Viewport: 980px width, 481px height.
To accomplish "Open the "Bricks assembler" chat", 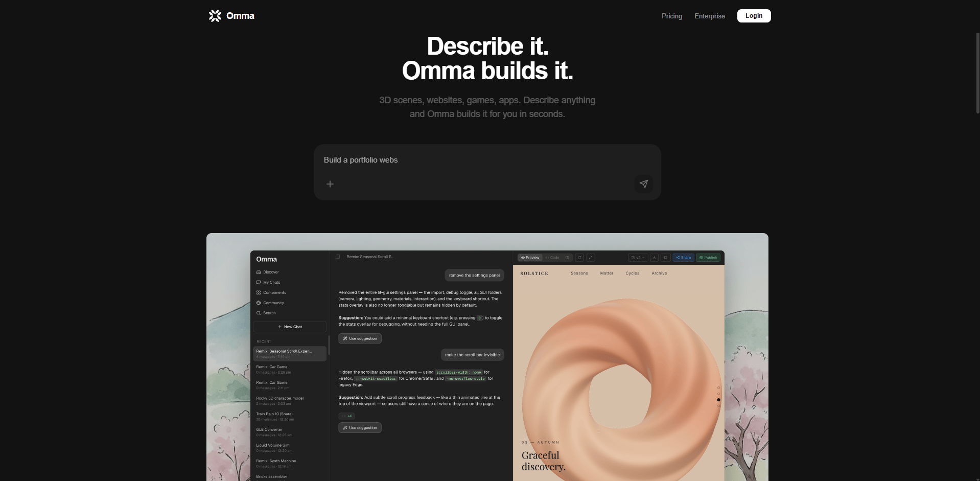I will tap(290, 477).
